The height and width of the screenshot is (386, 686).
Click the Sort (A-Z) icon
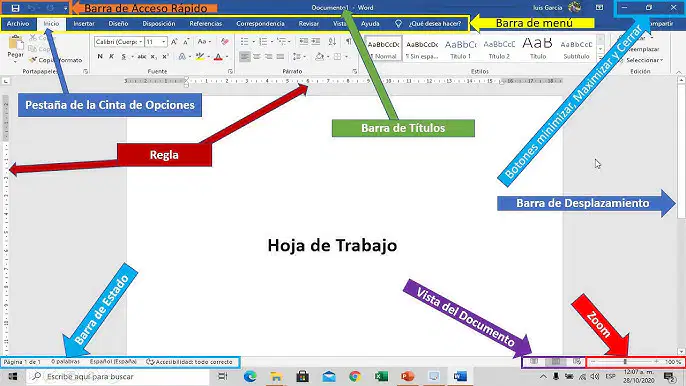click(332, 42)
